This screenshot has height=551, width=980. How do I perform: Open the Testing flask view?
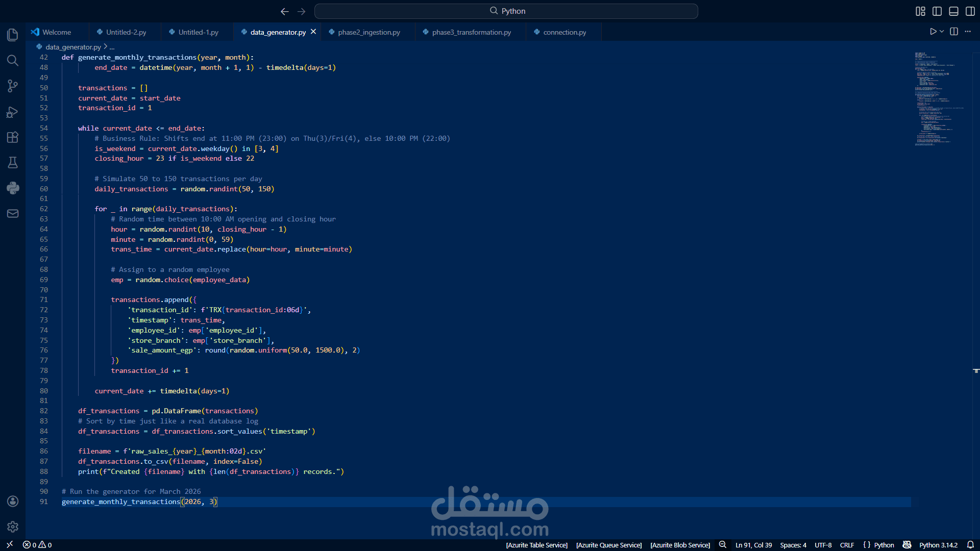[x=13, y=162]
